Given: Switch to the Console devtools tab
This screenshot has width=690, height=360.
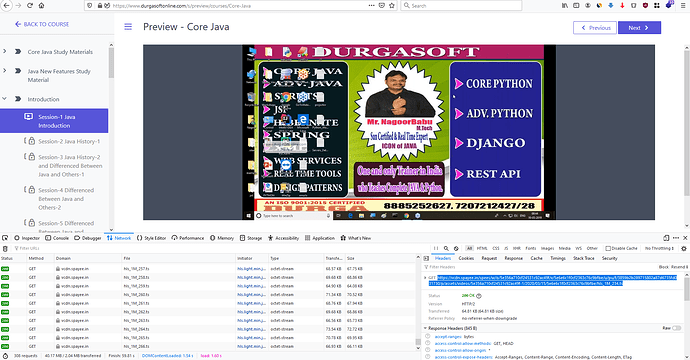Looking at the screenshot, I should coord(57,238).
